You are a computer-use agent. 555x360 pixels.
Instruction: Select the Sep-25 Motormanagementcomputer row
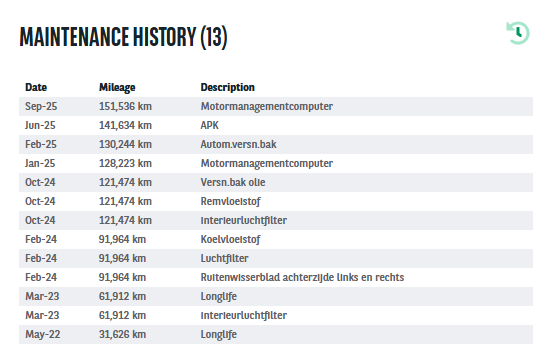pos(276,106)
